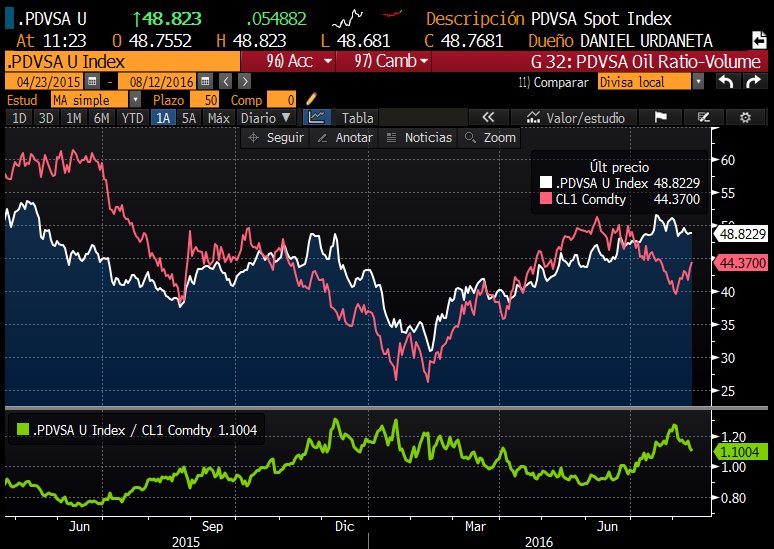Click the 11) Comparar option

pos(553,82)
